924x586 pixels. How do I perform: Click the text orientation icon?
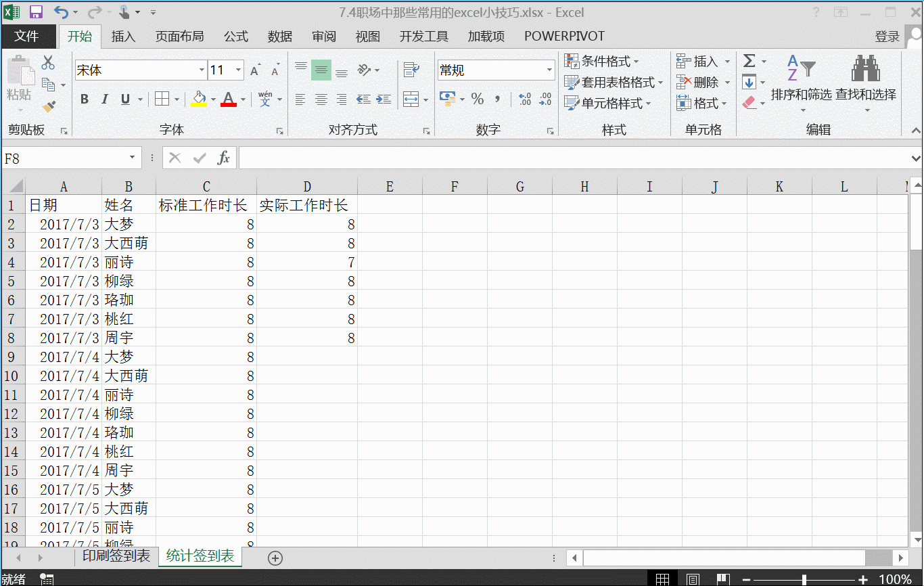(x=365, y=70)
